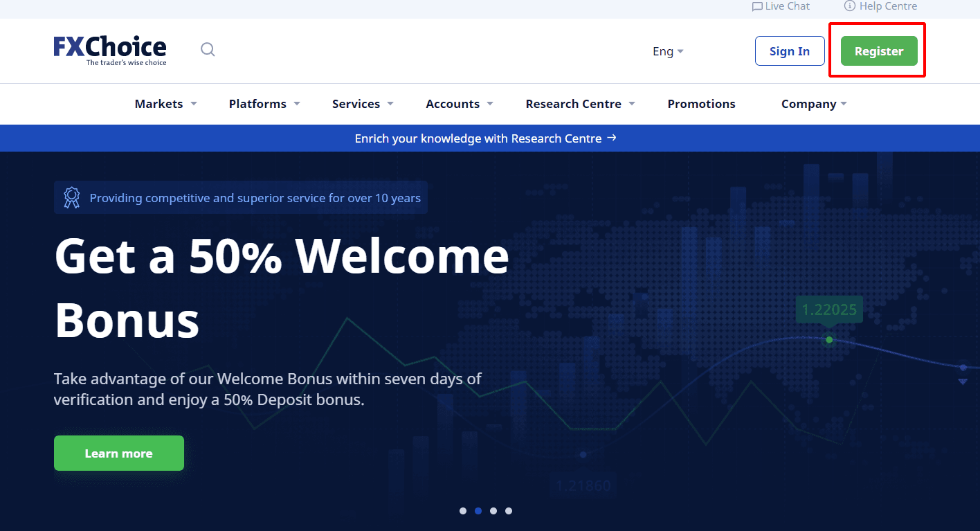Expand the Accounts dropdown arrow
Screen dimensions: 980x531
490,104
